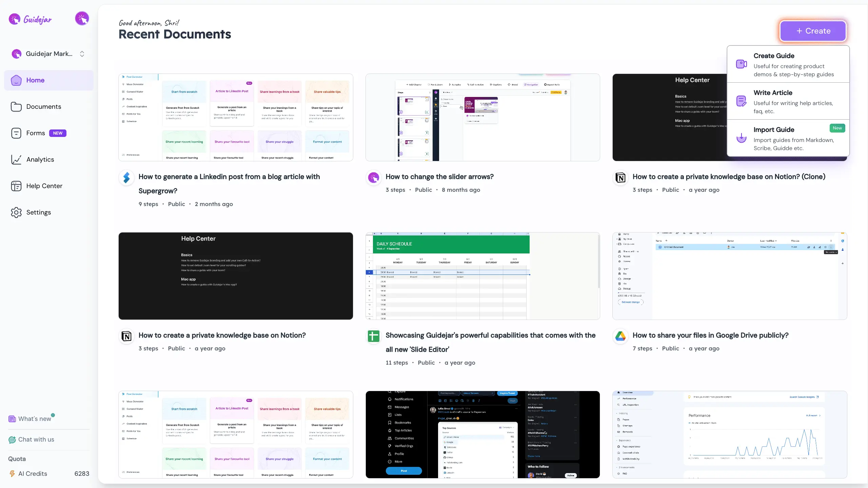This screenshot has height=488, width=868.
Task: Click the Help Center icon
Action: point(16,186)
